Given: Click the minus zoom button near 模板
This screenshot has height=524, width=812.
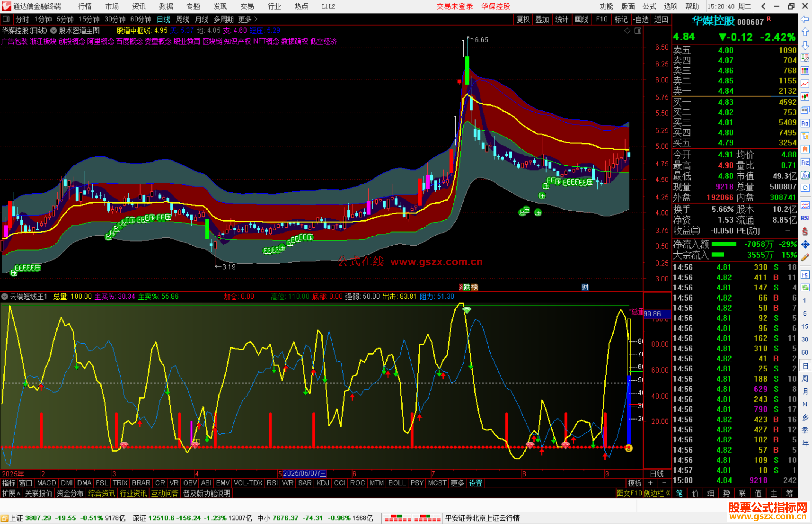Looking at the screenshot, I should click(664, 483).
